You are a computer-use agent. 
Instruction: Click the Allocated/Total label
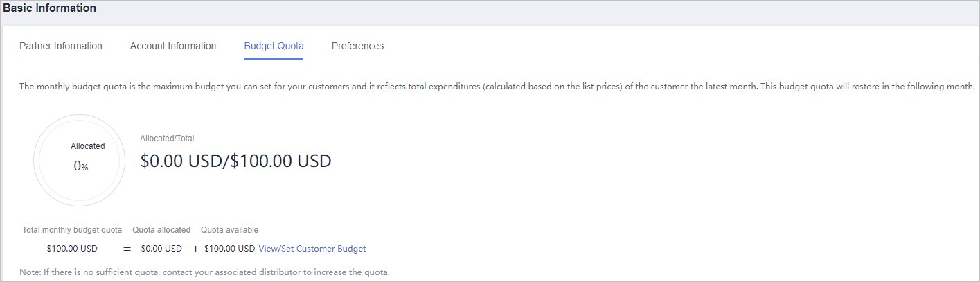pos(167,139)
